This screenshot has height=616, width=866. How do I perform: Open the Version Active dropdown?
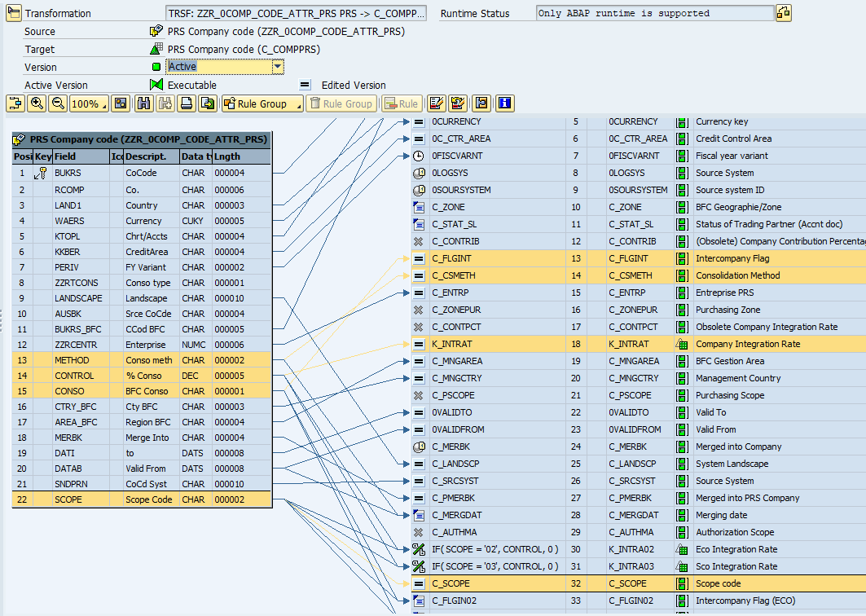click(278, 67)
